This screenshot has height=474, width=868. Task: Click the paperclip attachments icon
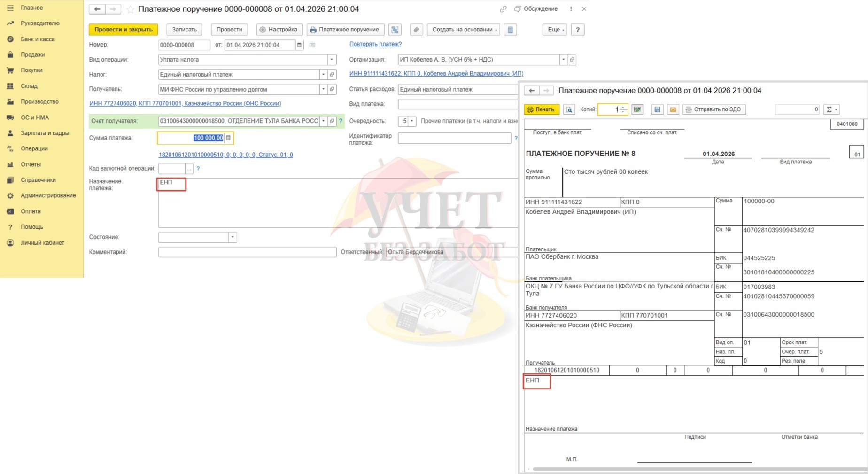pos(416,30)
